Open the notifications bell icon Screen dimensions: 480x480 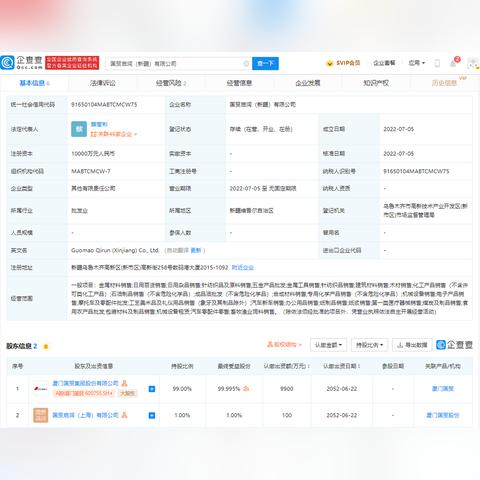453,63
